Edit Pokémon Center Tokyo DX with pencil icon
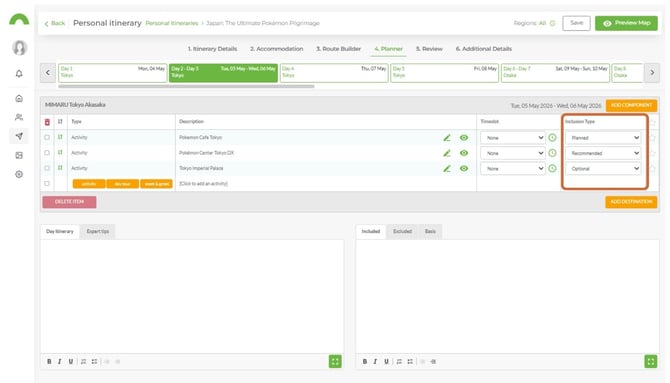 pos(447,153)
